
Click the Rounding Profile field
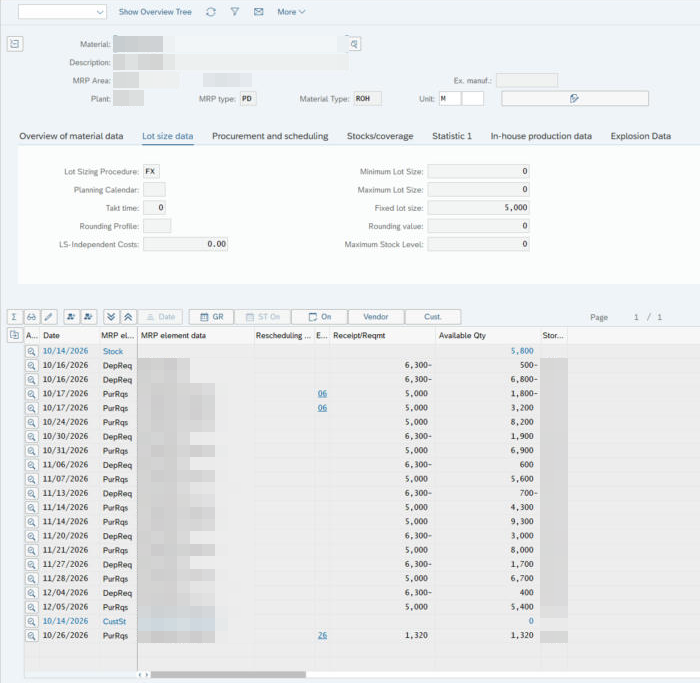coord(157,226)
